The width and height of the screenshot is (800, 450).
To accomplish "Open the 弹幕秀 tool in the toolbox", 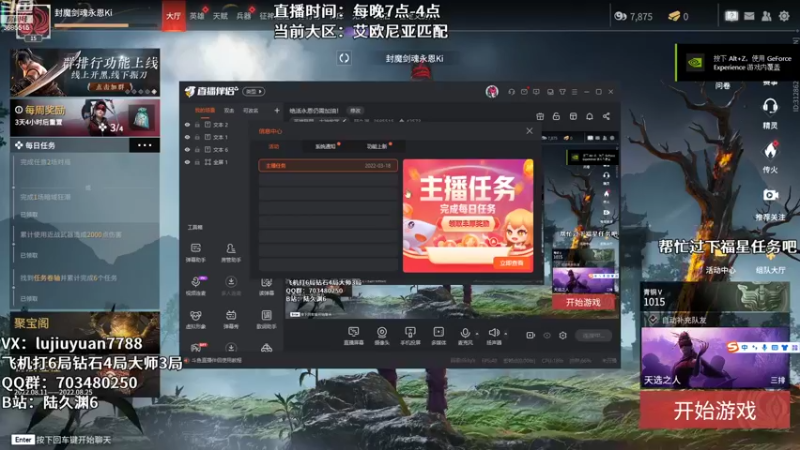I will click(231, 319).
